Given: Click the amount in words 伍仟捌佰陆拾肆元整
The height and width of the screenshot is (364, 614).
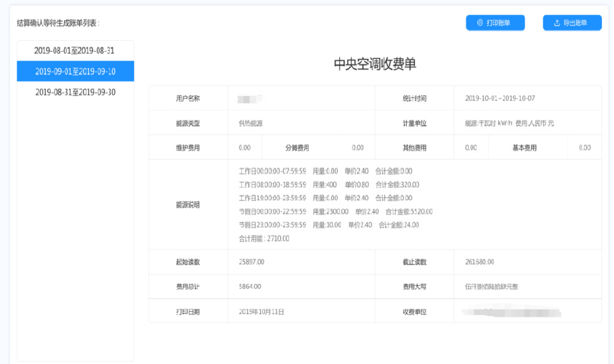Looking at the screenshot, I should 492,287.
